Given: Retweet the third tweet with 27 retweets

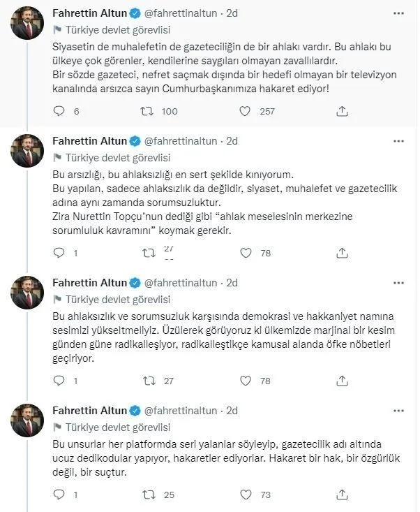Looking at the screenshot, I should (147, 381).
